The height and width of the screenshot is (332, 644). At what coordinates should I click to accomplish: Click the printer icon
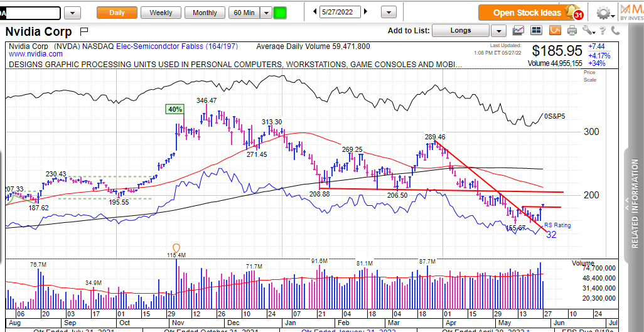[x=572, y=30]
